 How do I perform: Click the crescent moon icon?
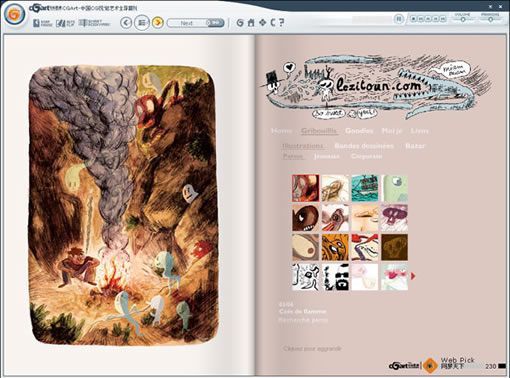click(273, 22)
